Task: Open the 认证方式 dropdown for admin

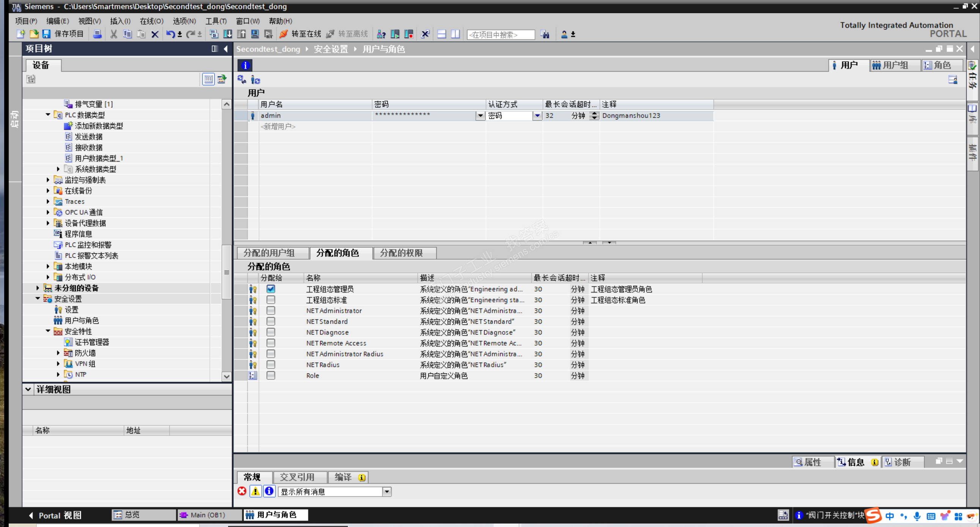Action: coord(537,115)
